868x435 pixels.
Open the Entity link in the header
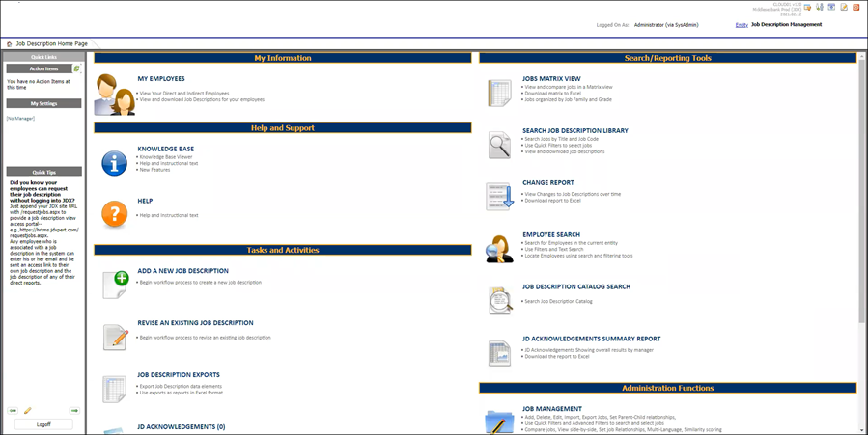click(741, 25)
